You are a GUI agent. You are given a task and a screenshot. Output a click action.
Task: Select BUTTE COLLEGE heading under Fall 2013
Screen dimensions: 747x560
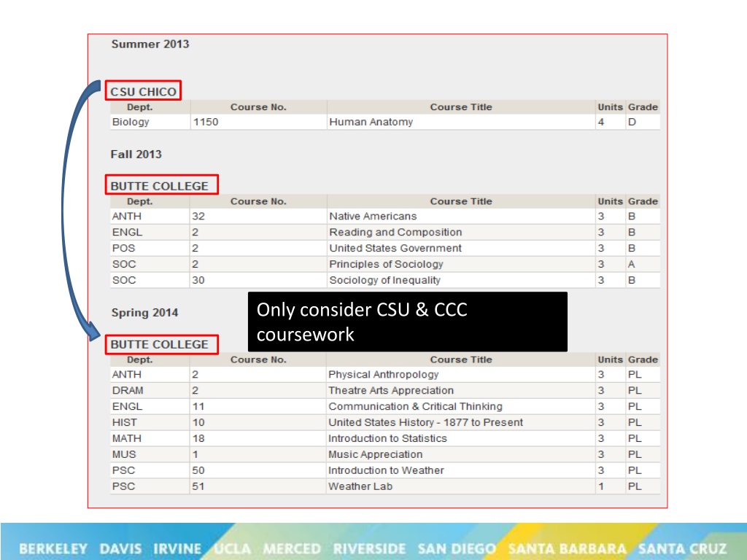[x=160, y=186]
